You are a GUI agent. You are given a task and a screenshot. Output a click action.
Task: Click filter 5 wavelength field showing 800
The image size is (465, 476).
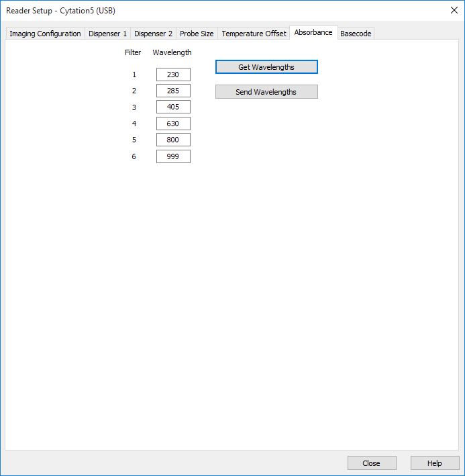tap(173, 140)
